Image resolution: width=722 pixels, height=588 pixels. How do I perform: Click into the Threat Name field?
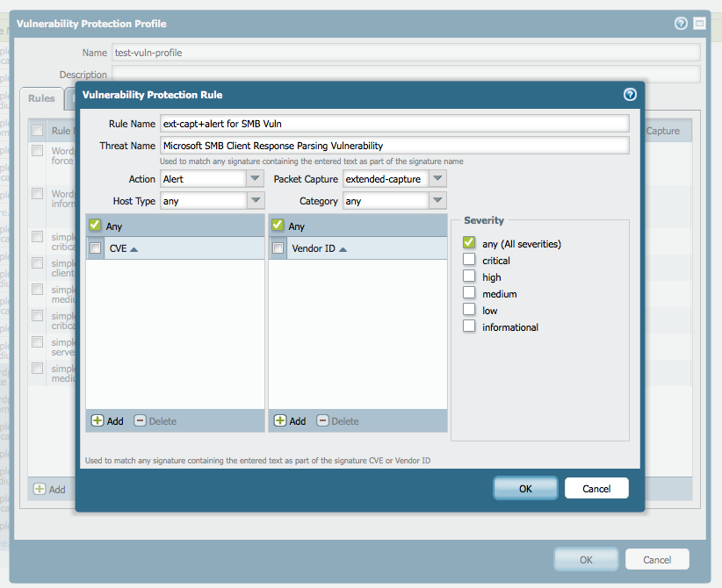point(394,146)
